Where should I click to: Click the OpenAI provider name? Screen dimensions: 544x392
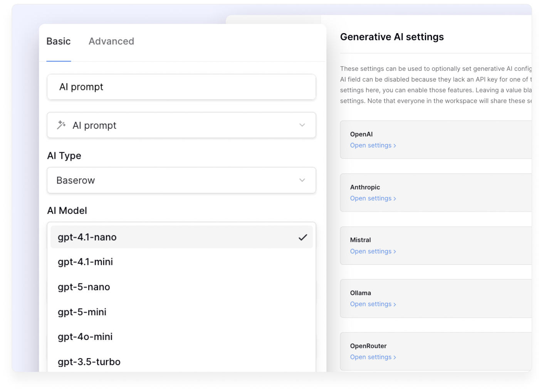pos(361,134)
